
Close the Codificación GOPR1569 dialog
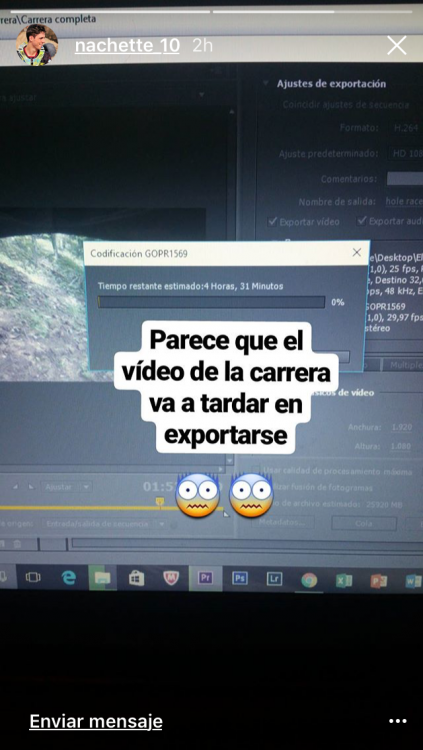(x=357, y=253)
